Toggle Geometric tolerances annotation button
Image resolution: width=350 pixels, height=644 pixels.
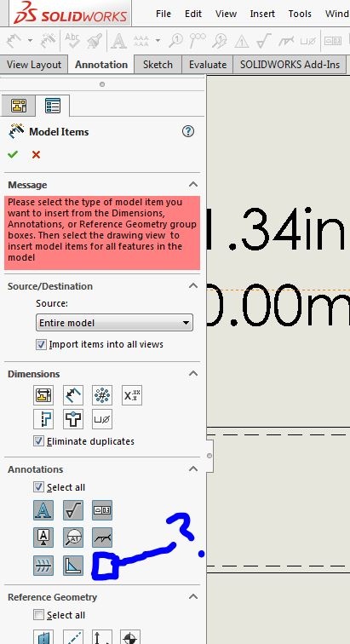click(x=102, y=510)
